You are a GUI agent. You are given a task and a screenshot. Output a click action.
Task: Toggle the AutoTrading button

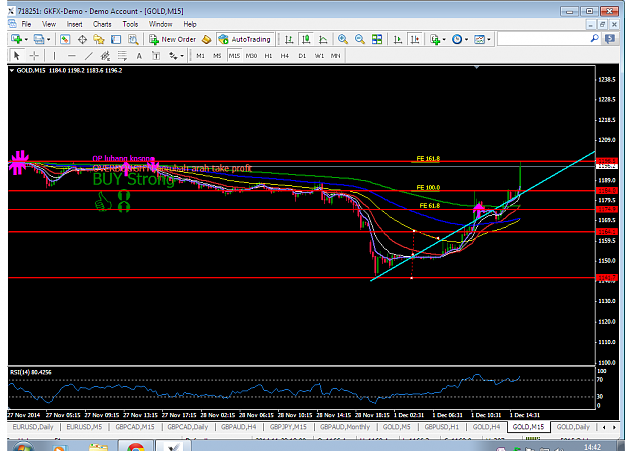(246, 39)
